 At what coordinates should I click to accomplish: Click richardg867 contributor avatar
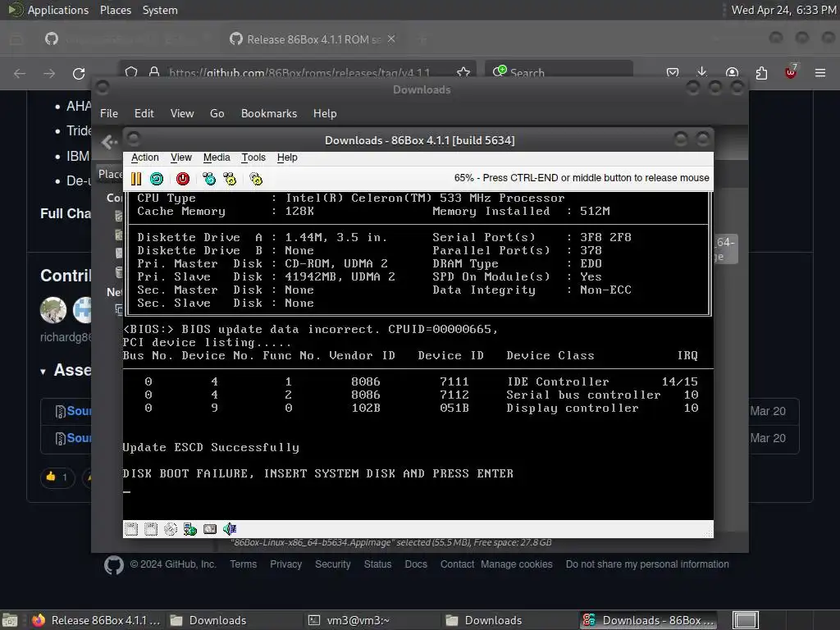[x=53, y=309]
